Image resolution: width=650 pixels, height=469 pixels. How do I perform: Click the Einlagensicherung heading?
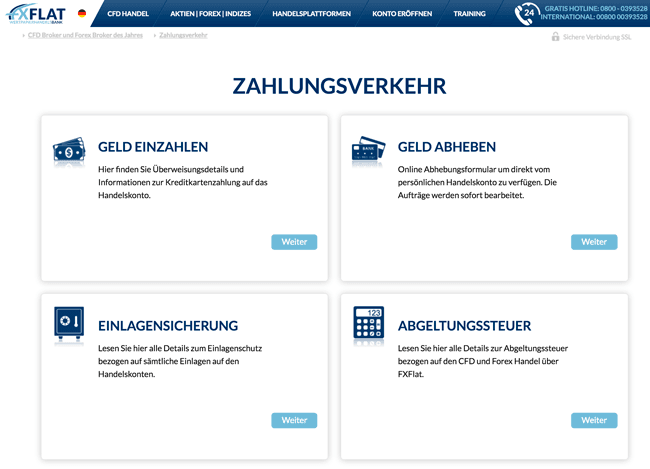[168, 326]
